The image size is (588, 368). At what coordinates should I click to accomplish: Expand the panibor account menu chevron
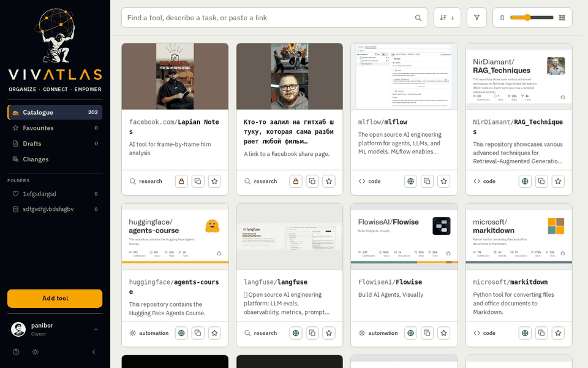pos(96,329)
